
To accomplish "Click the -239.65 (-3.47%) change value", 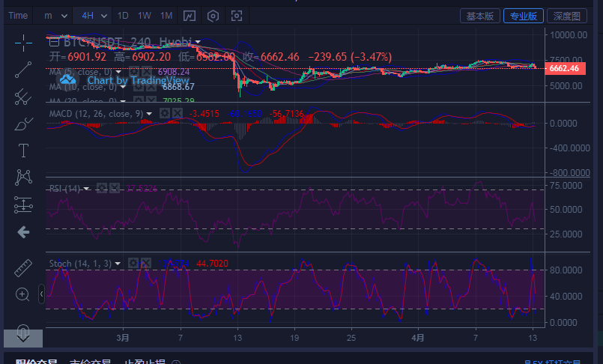I will pyautogui.click(x=350, y=57).
